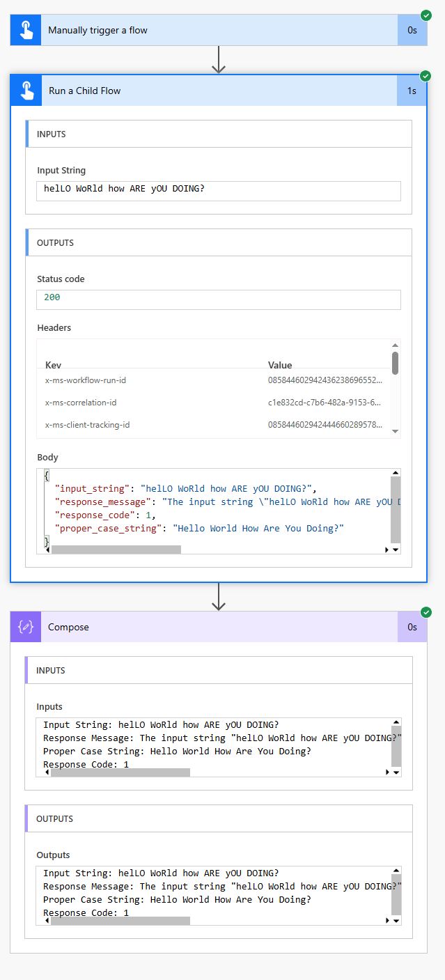Click the "proper_case_string" JSON line
445x980 pixels.
click(199, 529)
